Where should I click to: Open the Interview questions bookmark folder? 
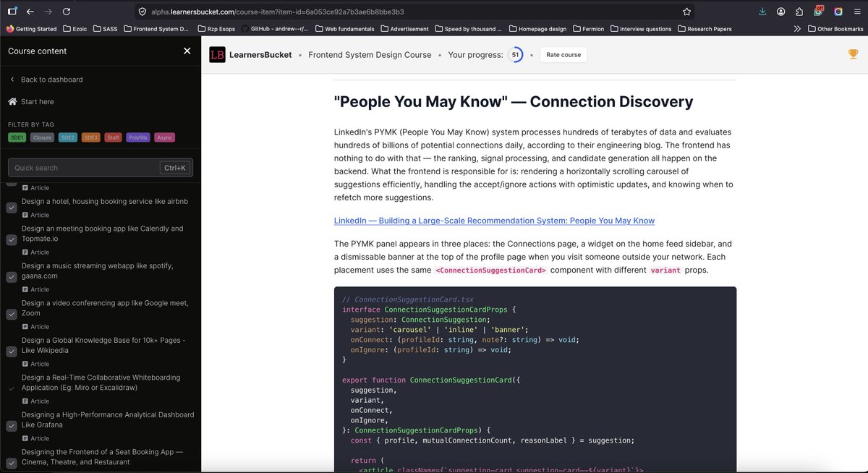pos(641,29)
